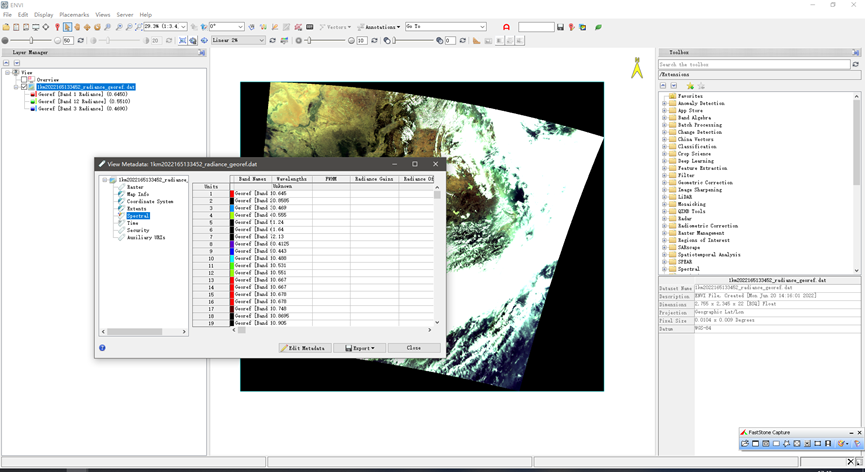Click Close button in metadata dialog
Image resolution: width=865 pixels, height=472 pixels.
click(413, 348)
